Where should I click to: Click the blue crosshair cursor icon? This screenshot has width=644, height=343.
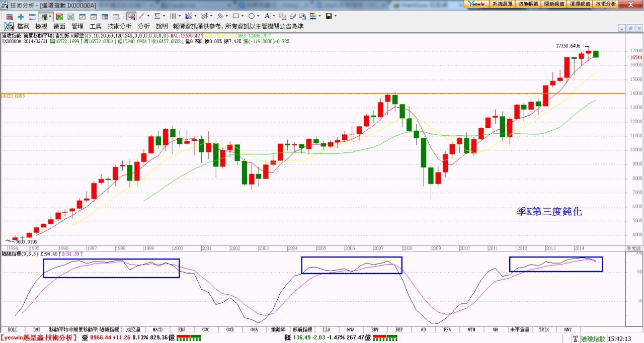[x=21, y=17]
